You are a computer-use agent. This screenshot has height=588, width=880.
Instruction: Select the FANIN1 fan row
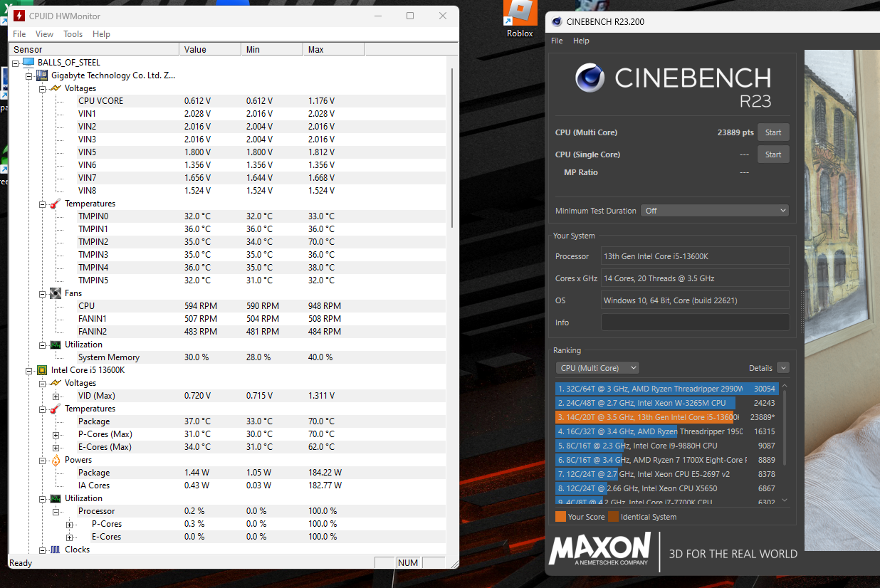coord(261,319)
